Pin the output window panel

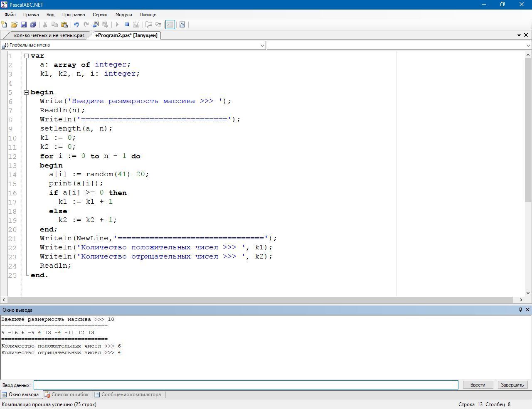click(x=520, y=310)
